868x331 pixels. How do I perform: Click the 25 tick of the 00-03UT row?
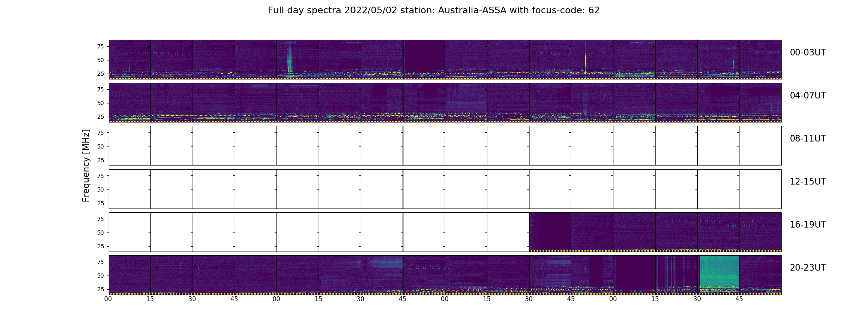coord(100,74)
